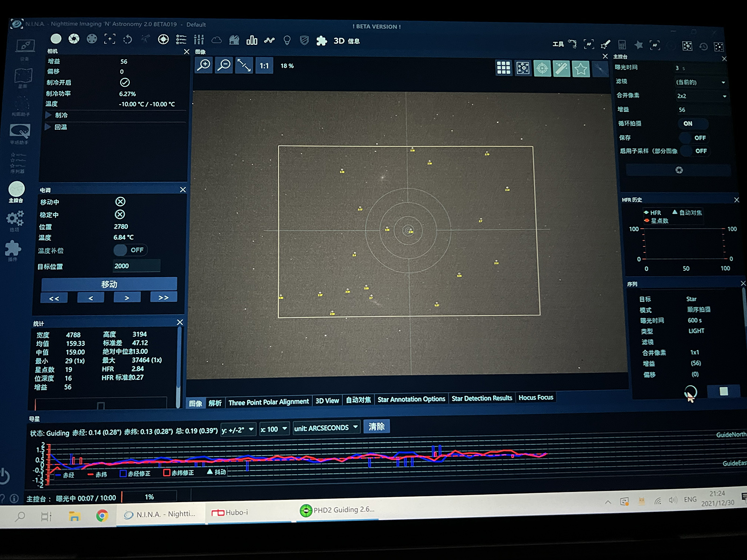Open the unit ARCSECONDS dropdown
The width and height of the screenshot is (747, 560).
(326, 427)
